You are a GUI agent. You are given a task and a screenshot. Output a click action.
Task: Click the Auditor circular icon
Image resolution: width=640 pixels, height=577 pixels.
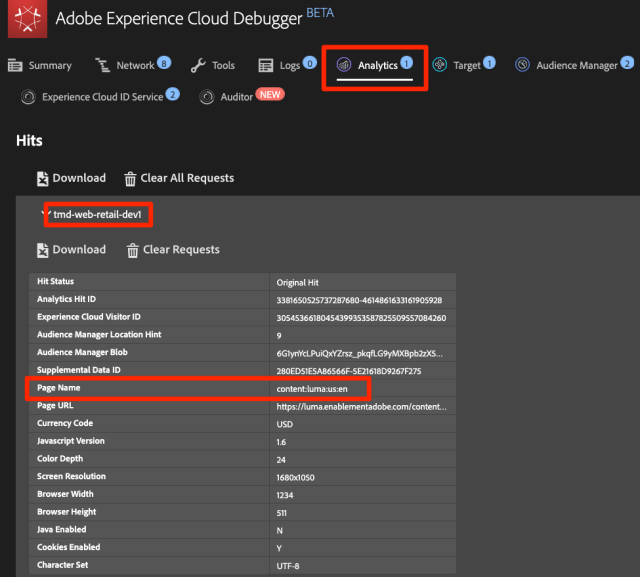(207, 97)
